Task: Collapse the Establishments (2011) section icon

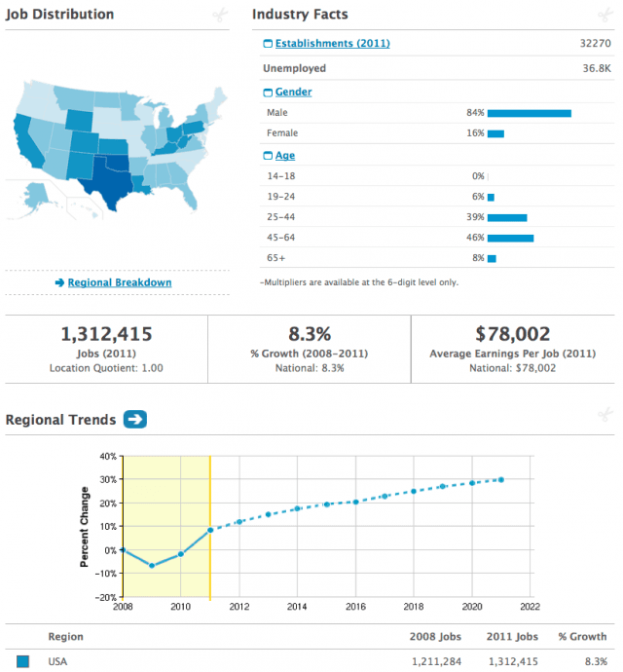Action: [x=268, y=44]
